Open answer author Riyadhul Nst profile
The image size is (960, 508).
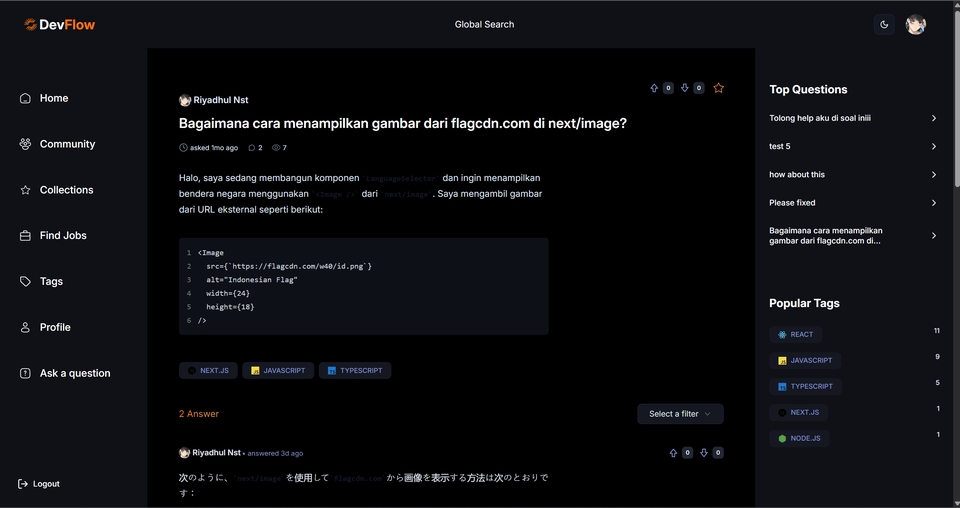pos(216,453)
